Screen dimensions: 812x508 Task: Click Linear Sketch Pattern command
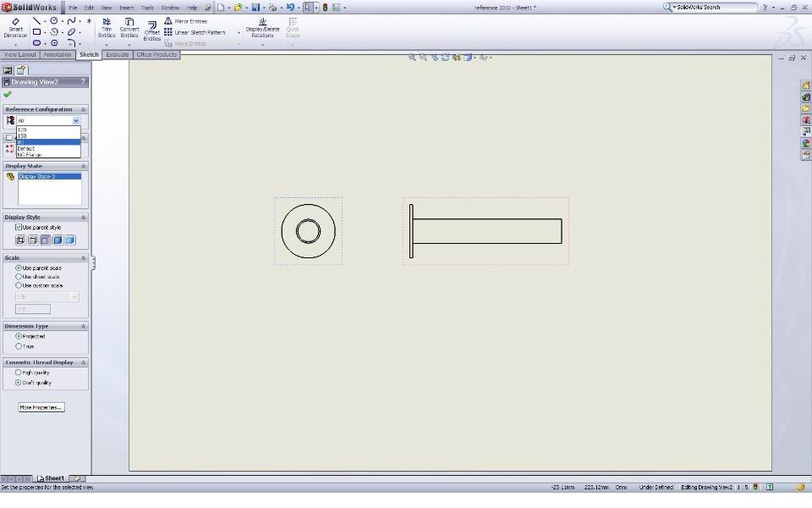pyautogui.click(x=195, y=32)
